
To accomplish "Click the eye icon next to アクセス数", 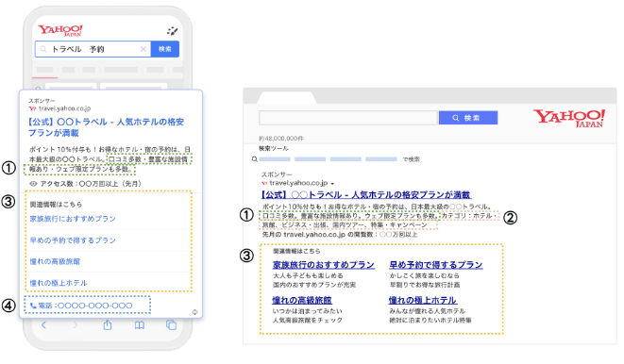I will pos(33,184).
